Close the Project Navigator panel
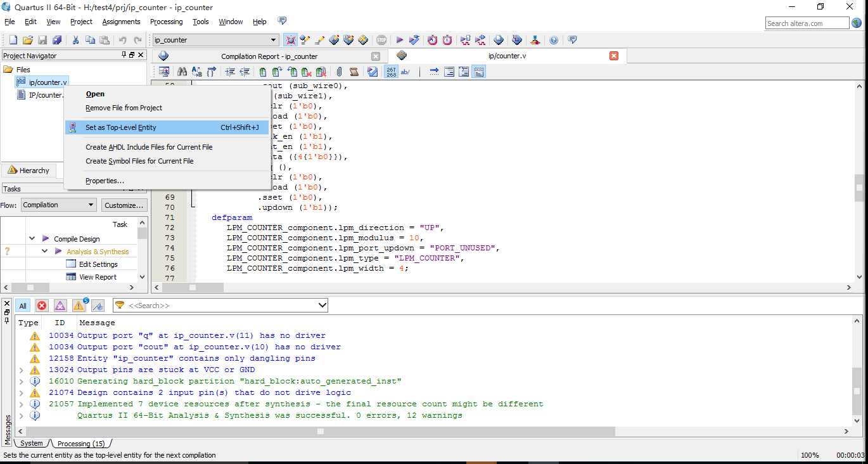868x464 pixels. (141, 55)
